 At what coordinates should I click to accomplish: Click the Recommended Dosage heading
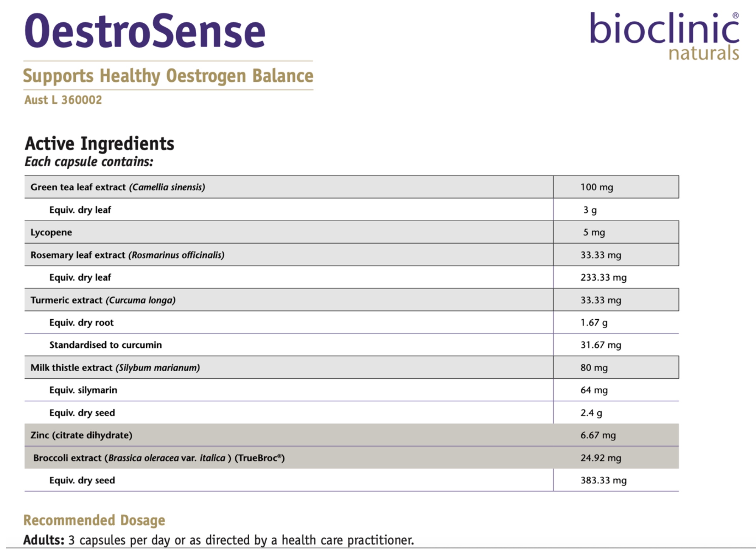tap(94, 520)
